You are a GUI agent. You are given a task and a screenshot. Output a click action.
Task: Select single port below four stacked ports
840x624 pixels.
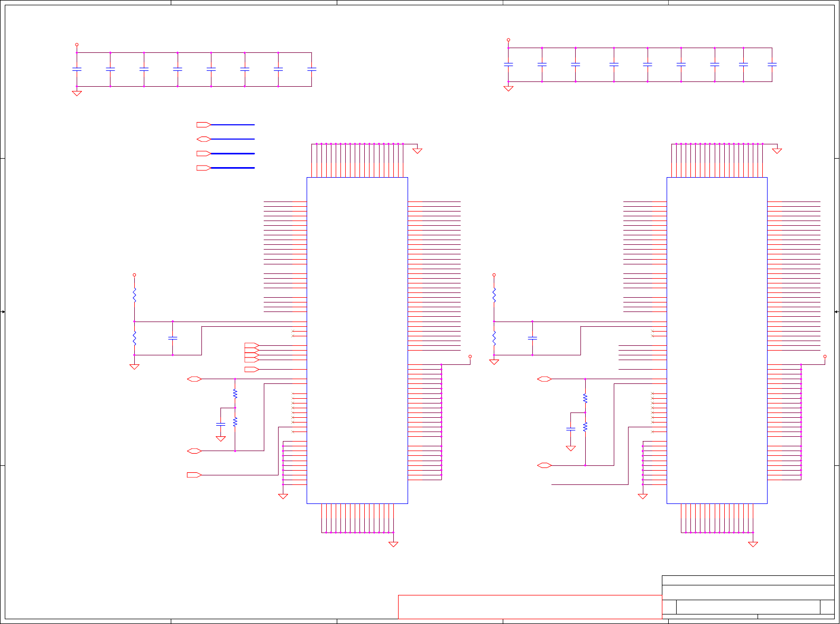coord(252,369)
